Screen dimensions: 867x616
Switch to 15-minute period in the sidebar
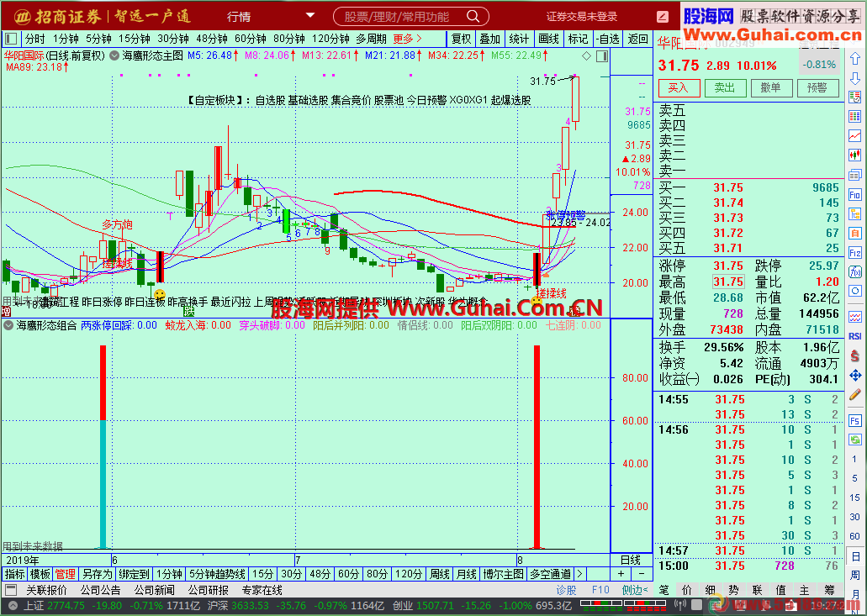(855, 498)
